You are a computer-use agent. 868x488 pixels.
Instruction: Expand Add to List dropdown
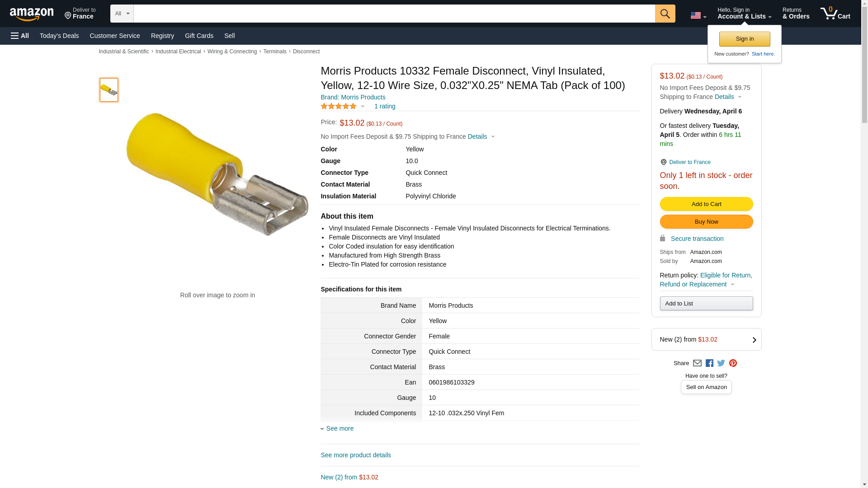[x=706, y=303]
